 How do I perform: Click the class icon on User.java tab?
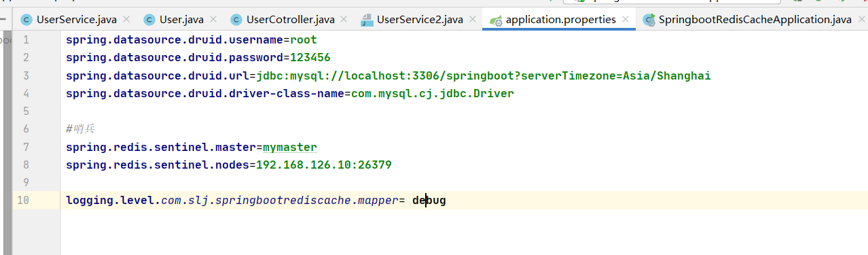pos(149,20)
